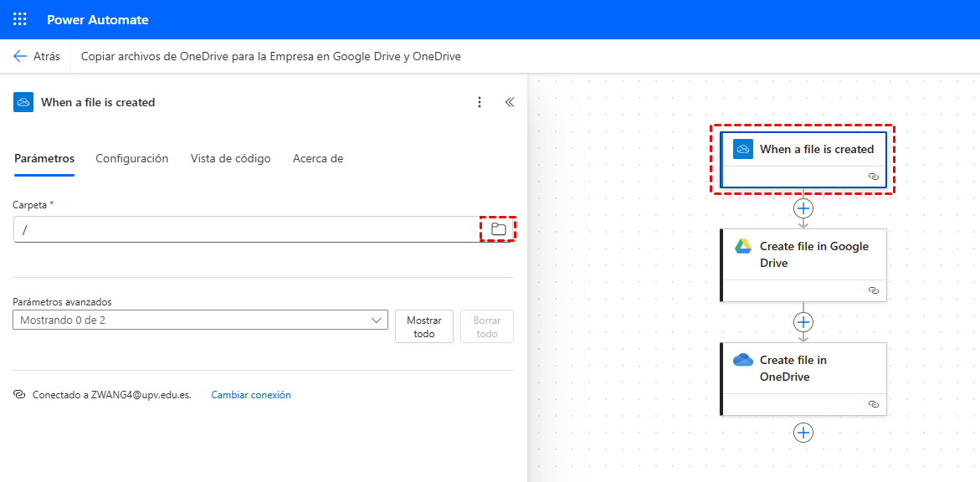The width and height of the screenshot is (980, 482).
Task: Add step after Create file in Google Drive
Action: 803,321
